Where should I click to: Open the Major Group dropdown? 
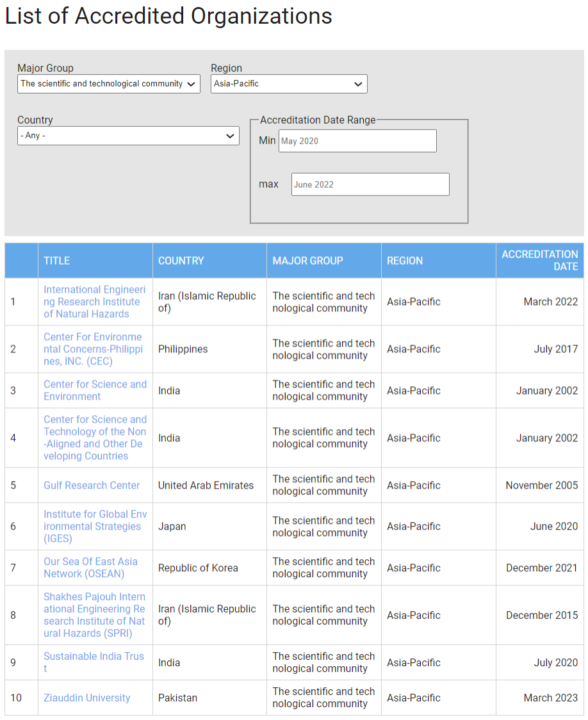click(x=109, y=84)
